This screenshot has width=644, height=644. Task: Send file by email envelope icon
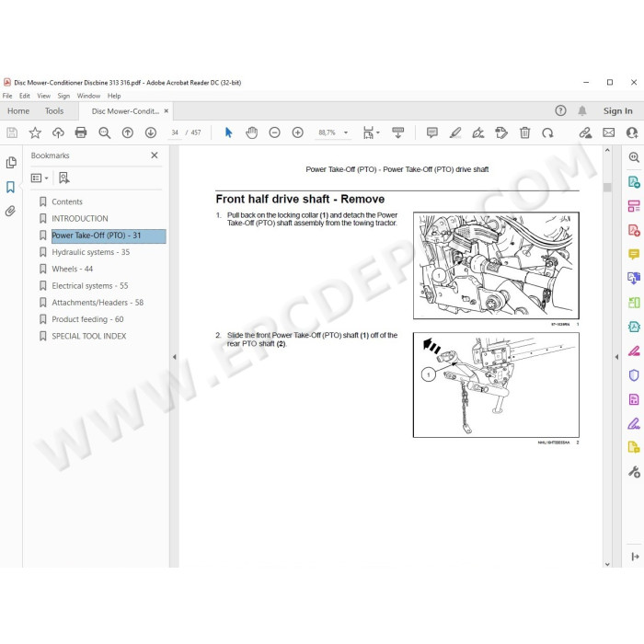point(609,132)
